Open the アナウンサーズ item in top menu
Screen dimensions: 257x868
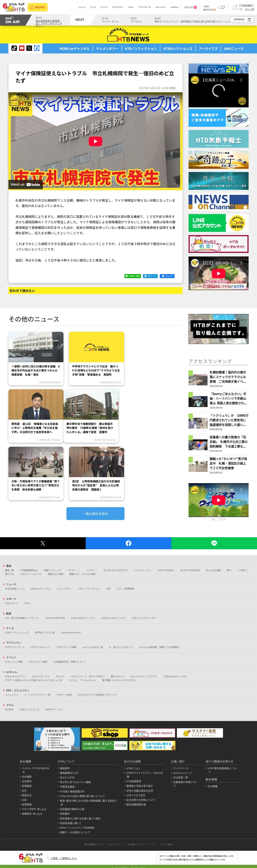click(x=144, y=7)
